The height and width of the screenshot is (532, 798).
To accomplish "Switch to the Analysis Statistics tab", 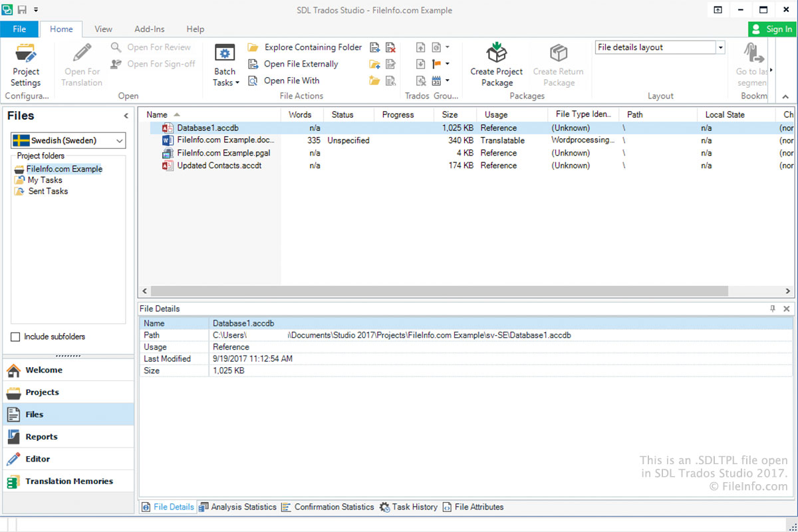I will pyautogui.click(x=237, y=507).
